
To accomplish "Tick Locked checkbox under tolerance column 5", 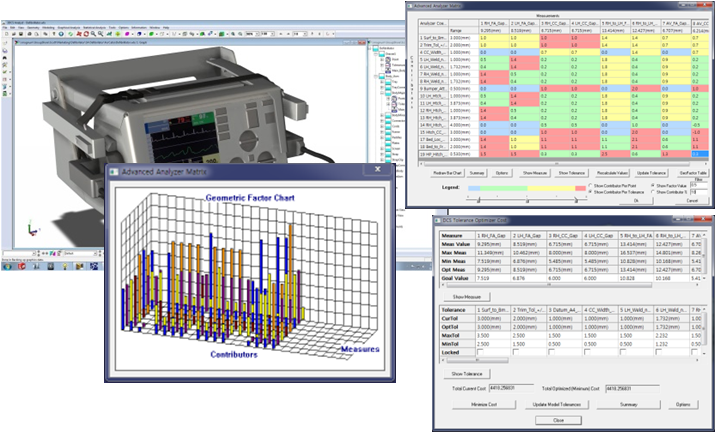I will (623, 352).
